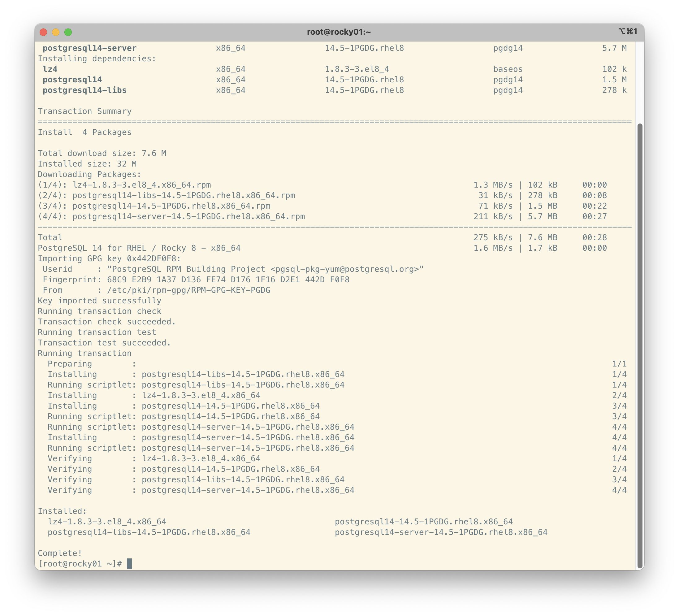Click the yellow minimize window button
This screenshot has width=679, height=616.
coord(56,32)
